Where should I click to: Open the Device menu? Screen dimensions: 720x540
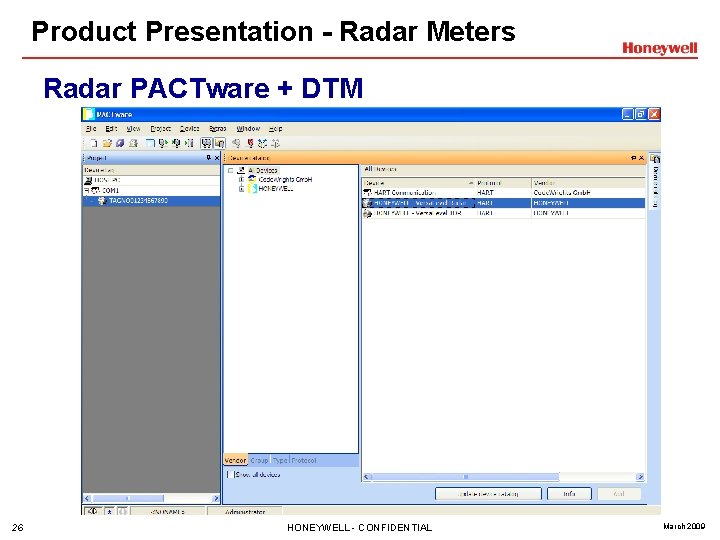[189, 129]
